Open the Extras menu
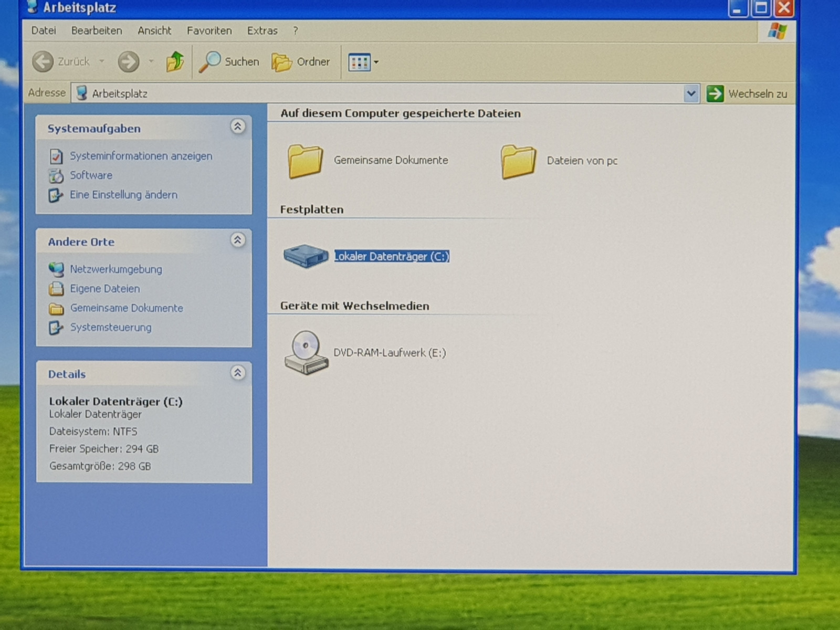The height and width of the screenshot is (630, 840). pyautogui.click(x=262, y=31)
